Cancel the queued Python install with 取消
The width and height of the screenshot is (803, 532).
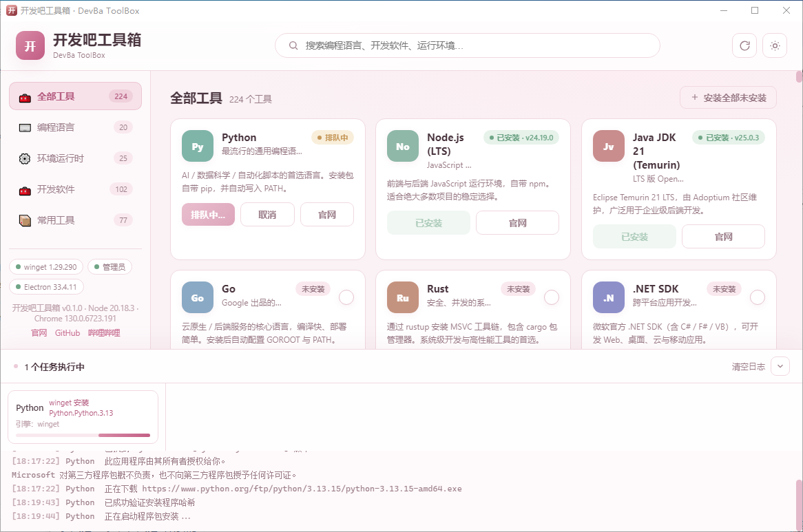click(267, 214)
